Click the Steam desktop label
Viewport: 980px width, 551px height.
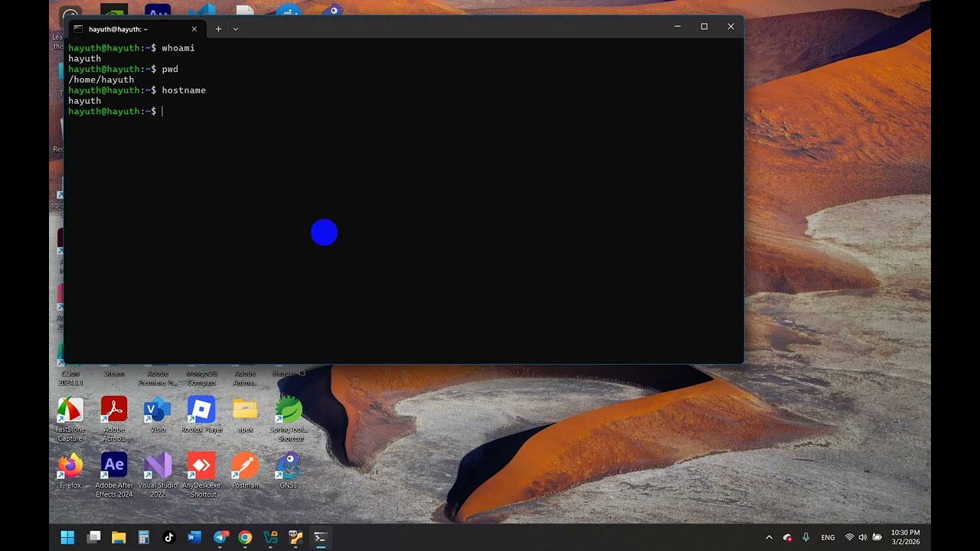(114, 373)
